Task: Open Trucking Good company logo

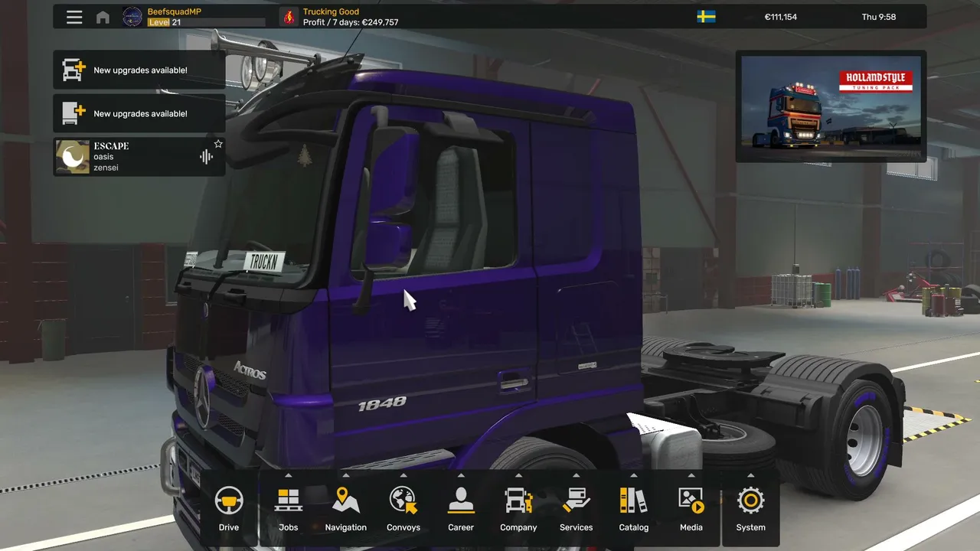Action: click(x=289, y=17)
